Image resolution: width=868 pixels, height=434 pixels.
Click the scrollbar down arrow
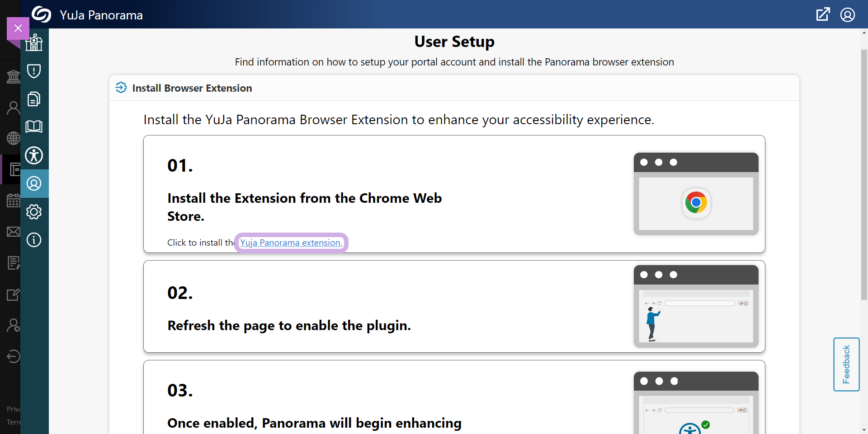click(864, 430)
